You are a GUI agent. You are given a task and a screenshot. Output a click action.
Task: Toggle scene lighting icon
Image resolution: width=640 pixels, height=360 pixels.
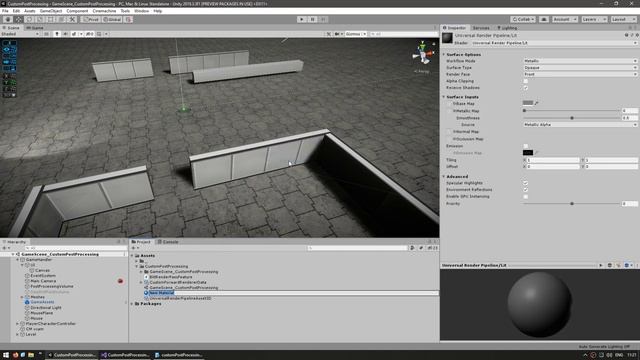click(x=57, y=34)
